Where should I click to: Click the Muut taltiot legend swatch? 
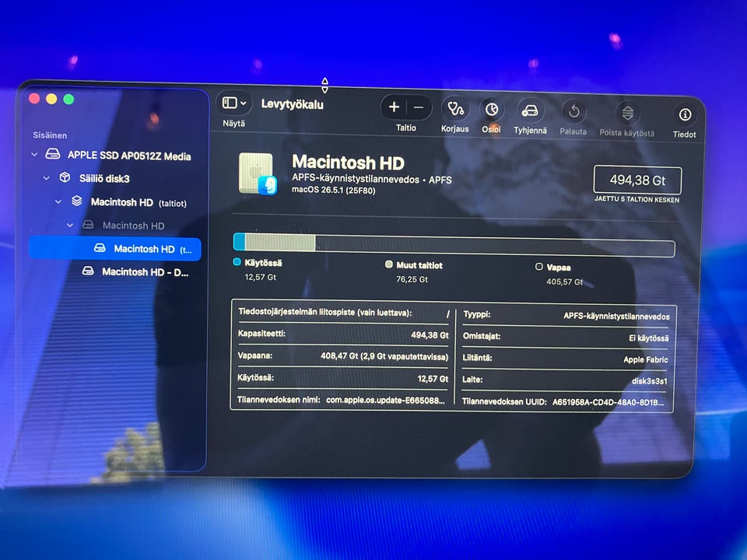tap(389, 264)
